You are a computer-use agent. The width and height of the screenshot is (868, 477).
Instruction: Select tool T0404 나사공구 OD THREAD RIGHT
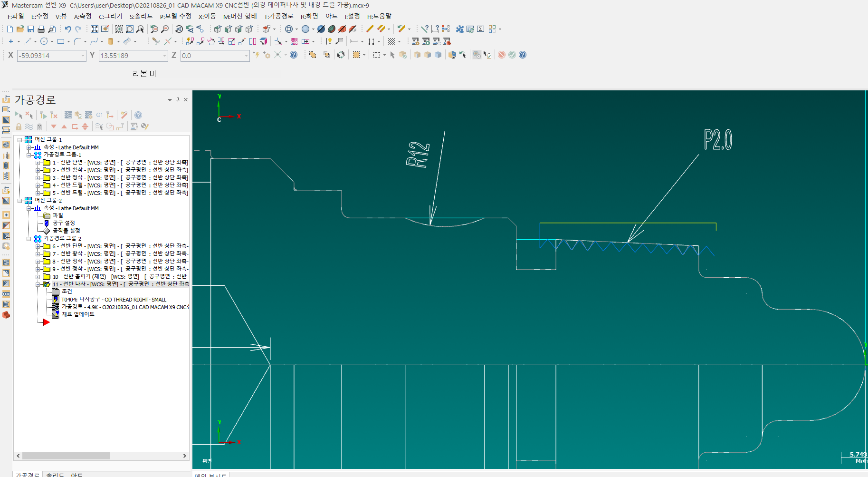pos(114,300)
